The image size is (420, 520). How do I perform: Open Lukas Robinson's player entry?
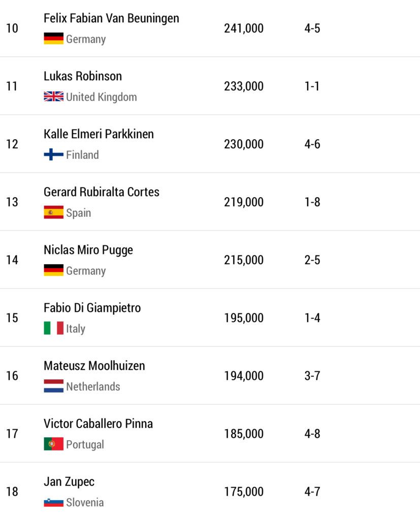(83, 76)
